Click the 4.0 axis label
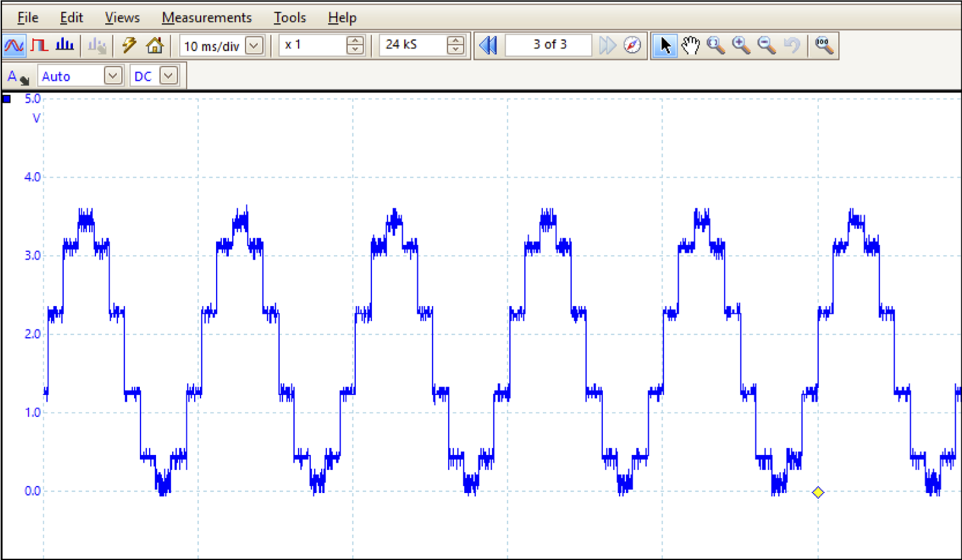962x560 pixels. (x=32, y=177)
